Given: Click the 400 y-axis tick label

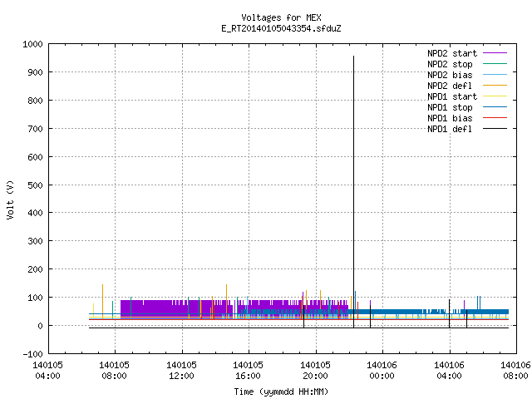Looking at the screenshot, I should (x=35, y=213).
